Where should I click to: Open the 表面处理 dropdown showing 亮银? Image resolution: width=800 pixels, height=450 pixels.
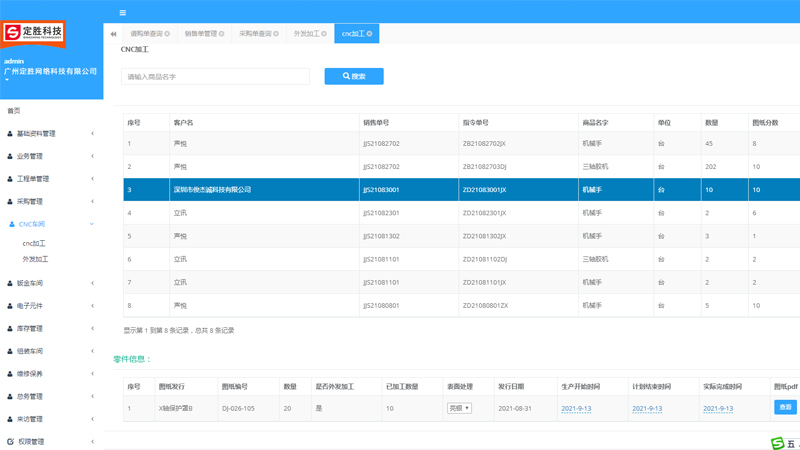(x=459, y=408)
